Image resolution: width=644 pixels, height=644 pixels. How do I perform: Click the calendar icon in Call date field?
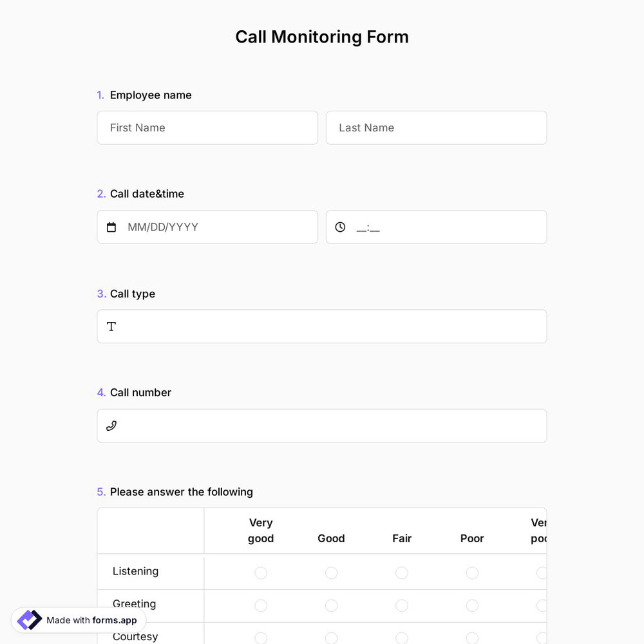[x=111, y=227]
